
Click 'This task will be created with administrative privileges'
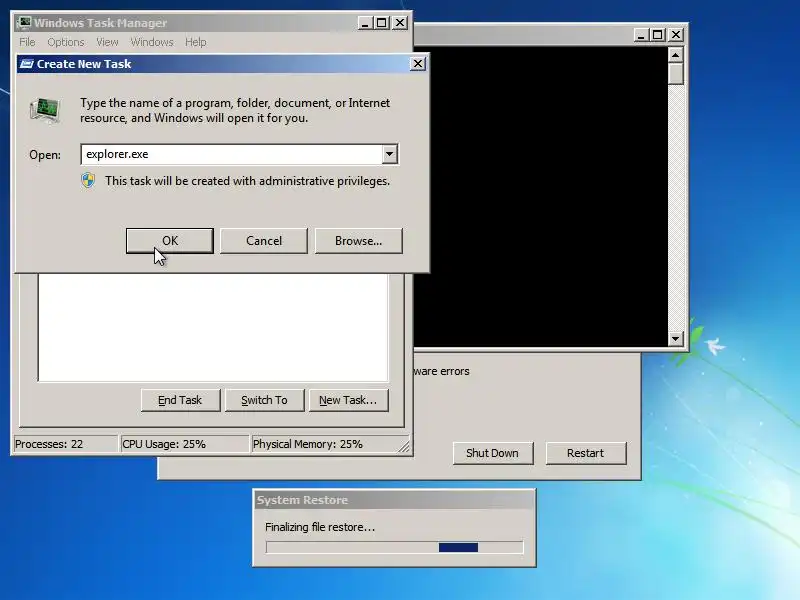(x=247, y=181)
